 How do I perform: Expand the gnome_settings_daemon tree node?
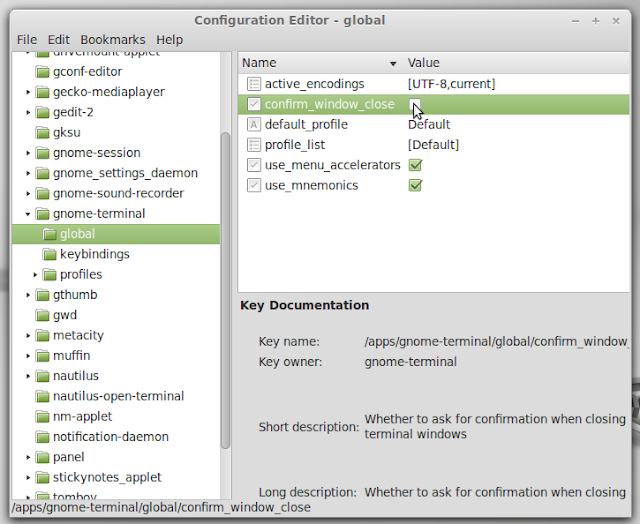pos(28,173)
